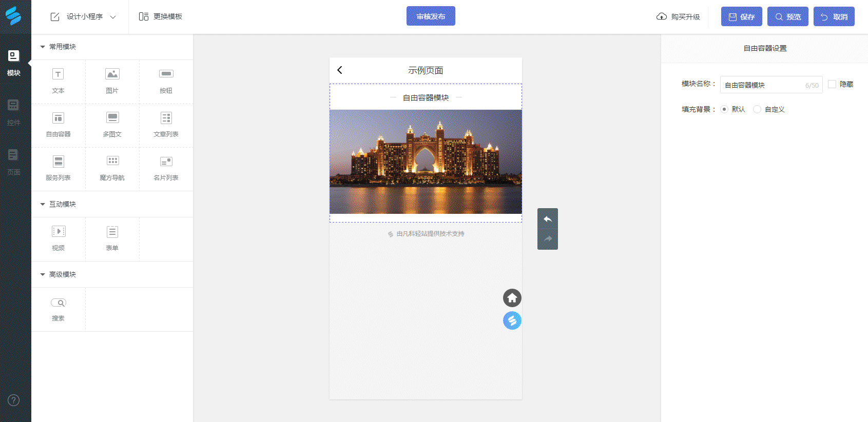Open the 设计小程序 dropdown
Image resolution: width=868 pixels, height=422 pixels.
pos(84,17)
